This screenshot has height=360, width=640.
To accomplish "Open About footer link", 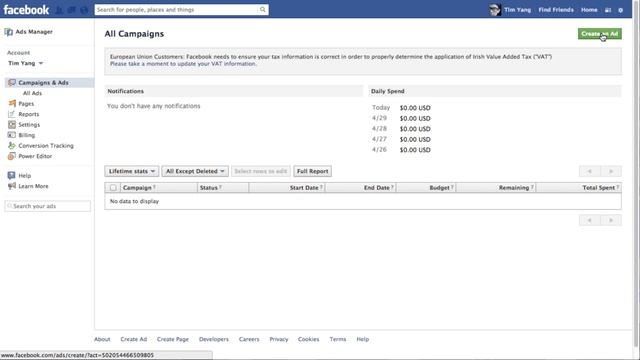I will click(x=102, y=339).
